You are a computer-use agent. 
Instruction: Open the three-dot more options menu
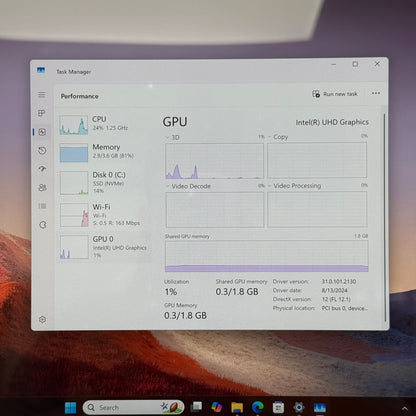(x=376, y=93)
